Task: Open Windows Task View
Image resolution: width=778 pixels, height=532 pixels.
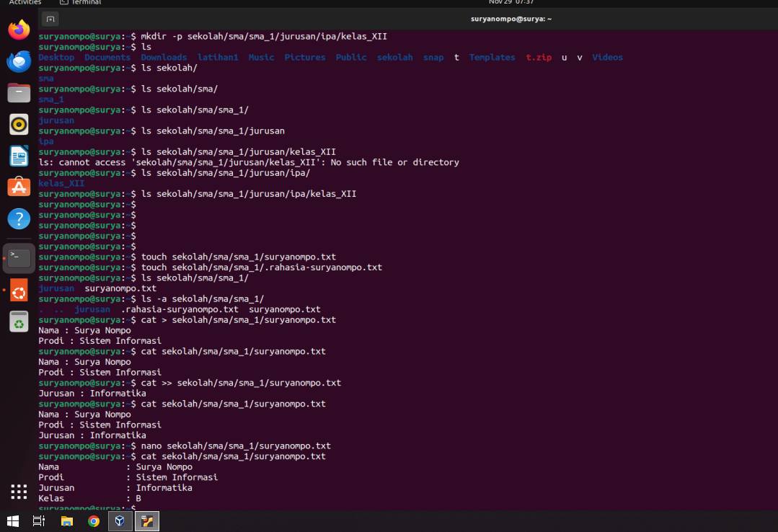Action: click(39, 521)
